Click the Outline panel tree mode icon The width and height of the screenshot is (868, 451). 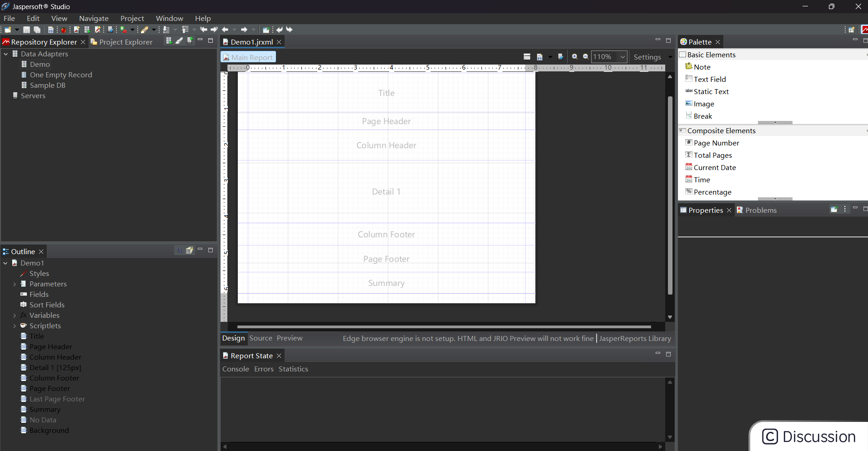tap(179, 250)
